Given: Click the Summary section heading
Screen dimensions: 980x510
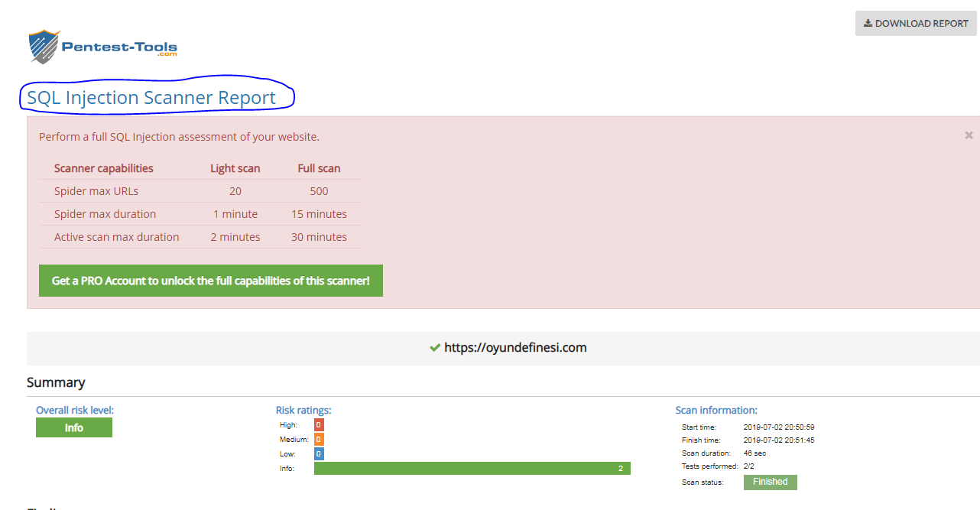Looking at the screenshot, I should point(56,382).
